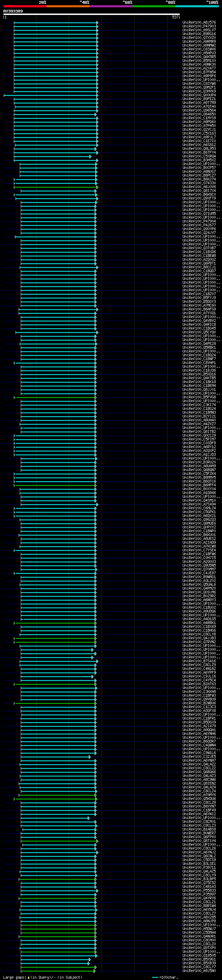Click the green ~80% legend color bar
The height and width of the screenshot is (980, 222).
(x=154, y=6)
